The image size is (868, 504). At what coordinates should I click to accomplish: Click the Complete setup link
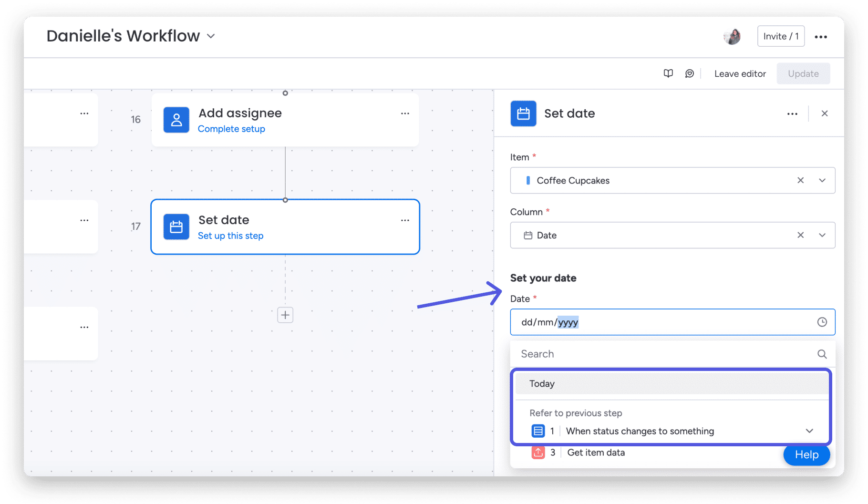coord(231,129)
